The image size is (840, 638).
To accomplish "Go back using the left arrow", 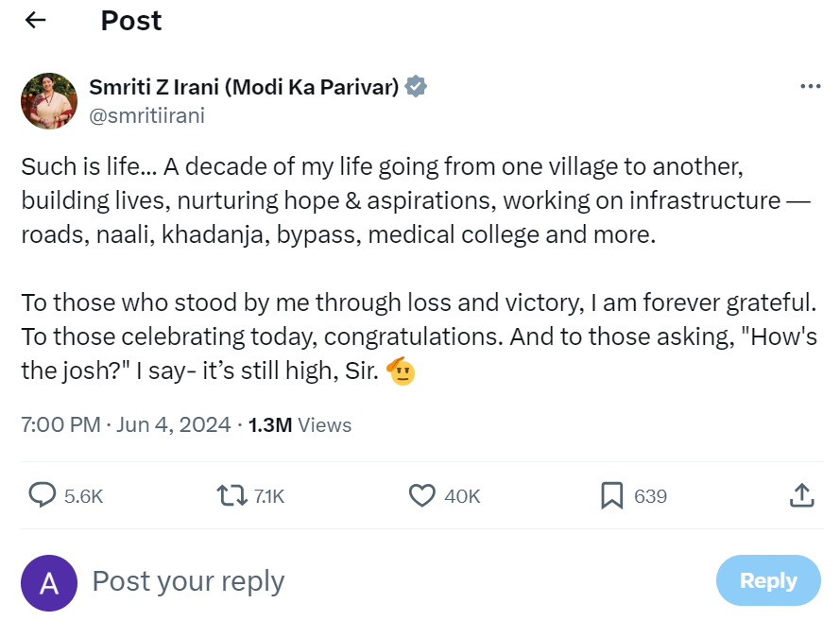I will click(x=36, y=21).
